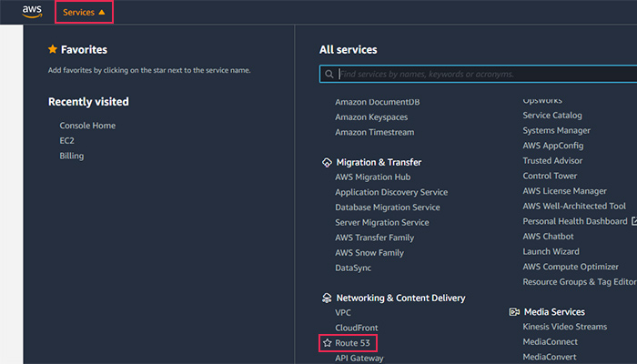Collapse the Services dropdown menu
637x364 pixels.
[x=84, y=12]
